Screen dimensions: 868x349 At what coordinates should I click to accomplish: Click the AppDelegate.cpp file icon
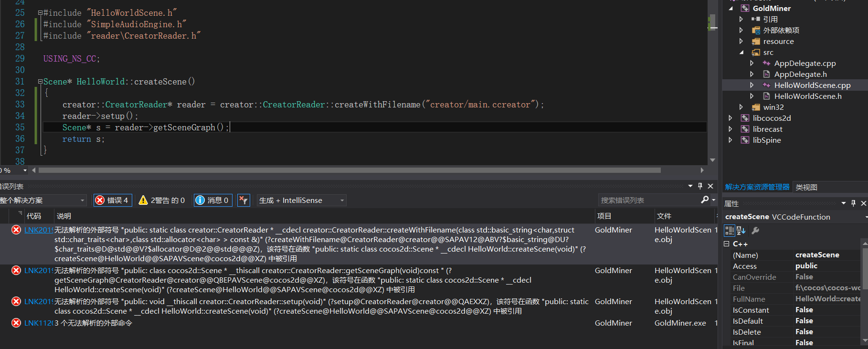tap(766, 63)
